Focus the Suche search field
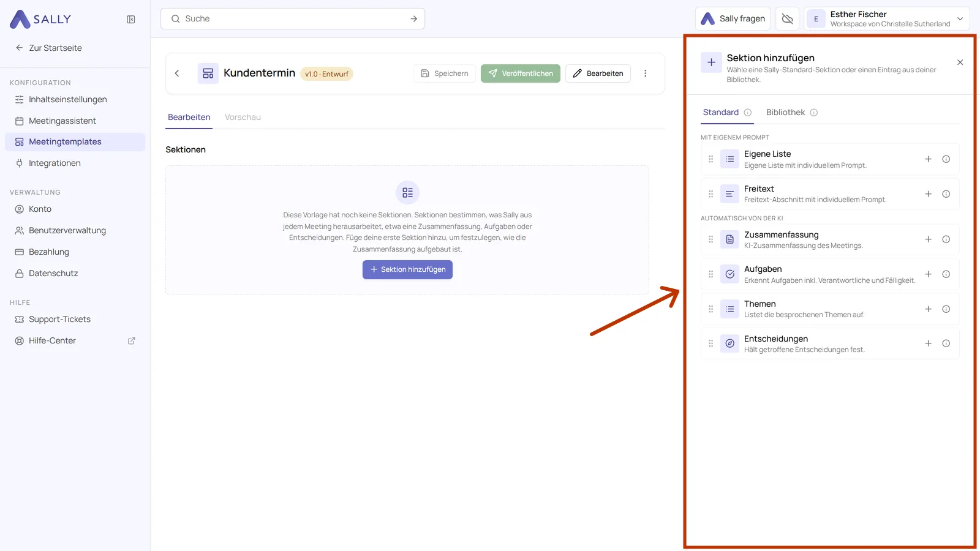The image size is (980, 551). coord(293,19)
